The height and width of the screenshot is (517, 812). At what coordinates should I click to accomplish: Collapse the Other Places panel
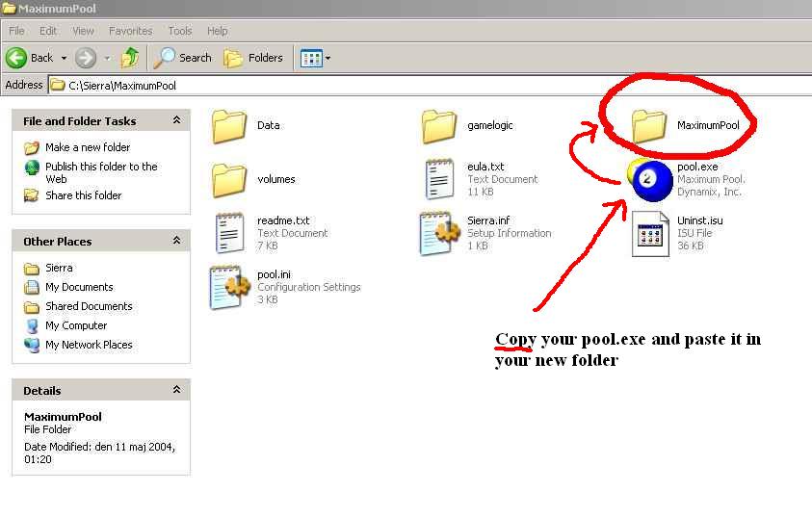[x=176, y=240]
